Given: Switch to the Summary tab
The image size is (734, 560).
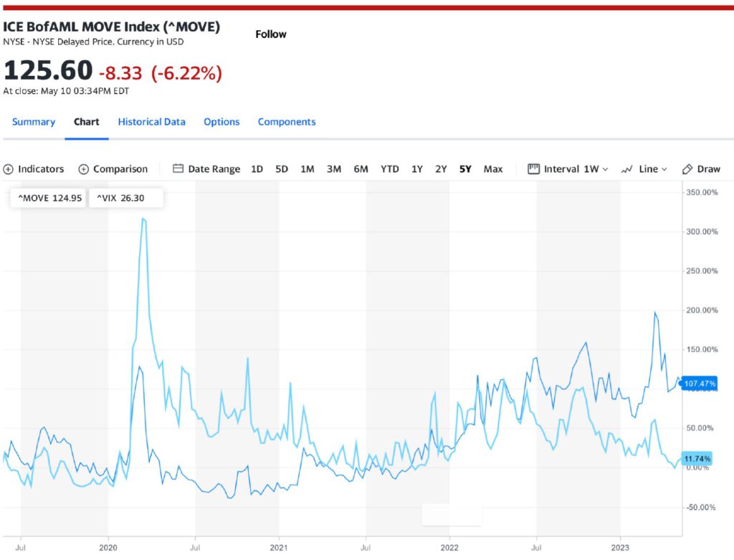Looking at the screenshot, I should pos(34,122).
